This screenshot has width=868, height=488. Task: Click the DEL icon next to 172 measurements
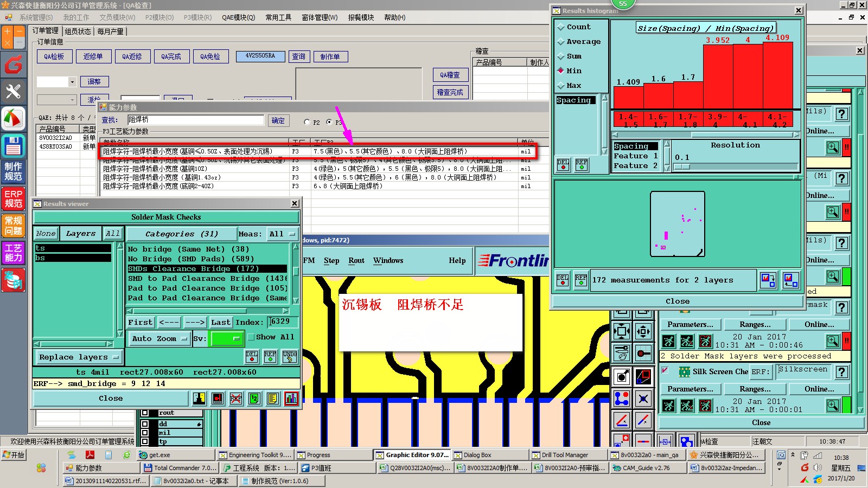click(563, 280)
